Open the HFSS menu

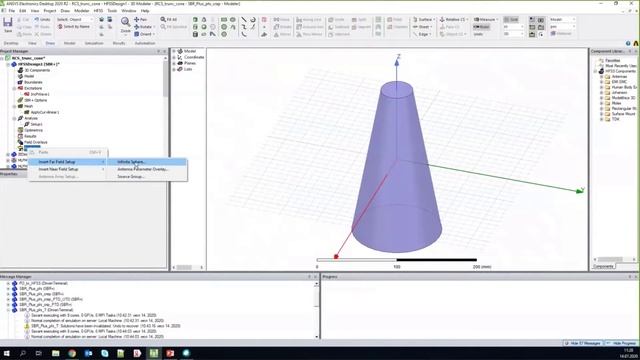coord(98,11)
